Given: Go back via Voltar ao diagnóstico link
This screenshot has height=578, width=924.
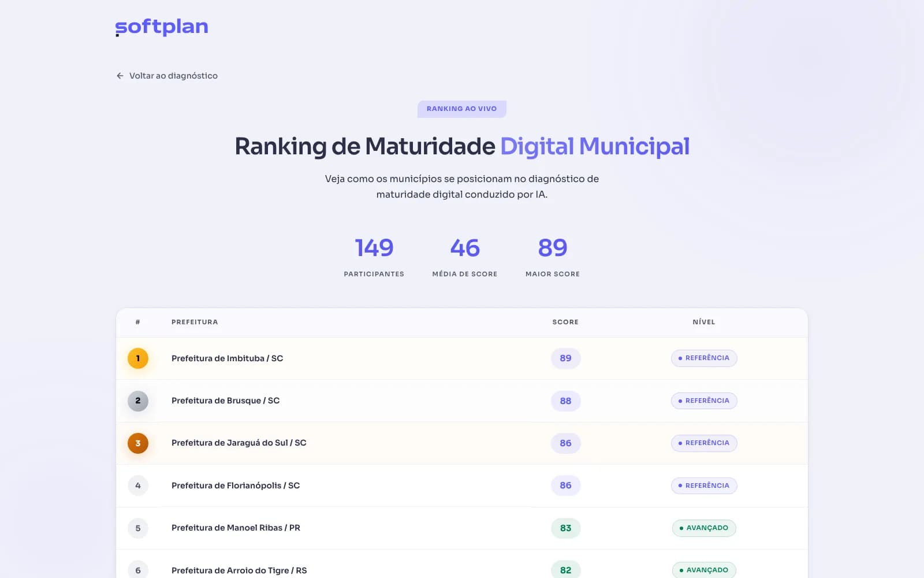Looking at the screenshot, I should (x=167, y=76).
